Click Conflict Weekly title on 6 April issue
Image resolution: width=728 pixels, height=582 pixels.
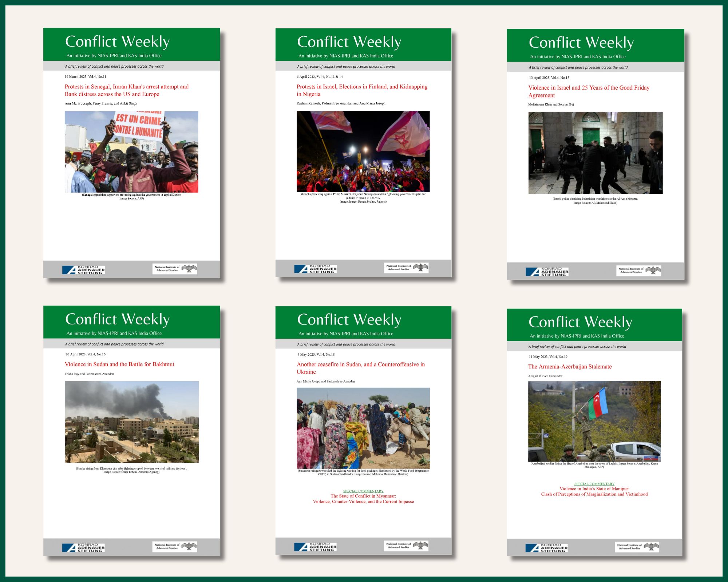coord(349,42)
